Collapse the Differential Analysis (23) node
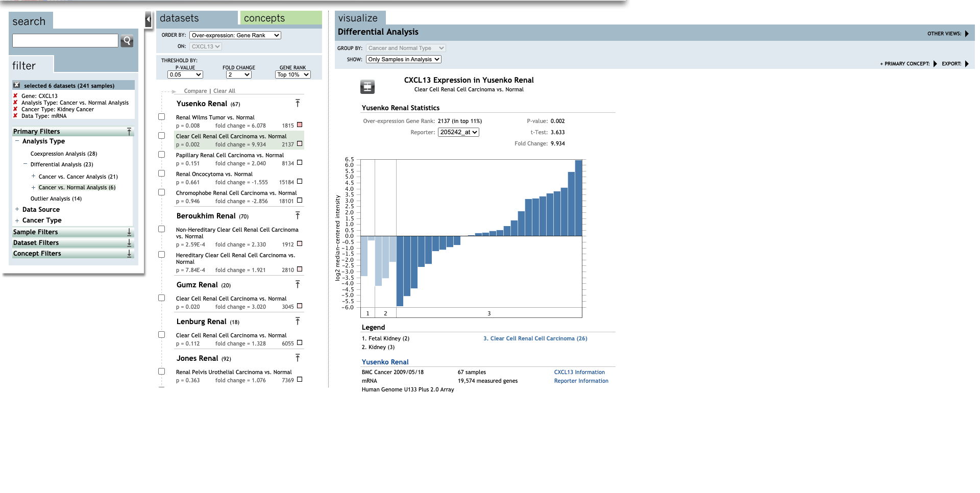 pyautogui.click(x=25, y=164)
